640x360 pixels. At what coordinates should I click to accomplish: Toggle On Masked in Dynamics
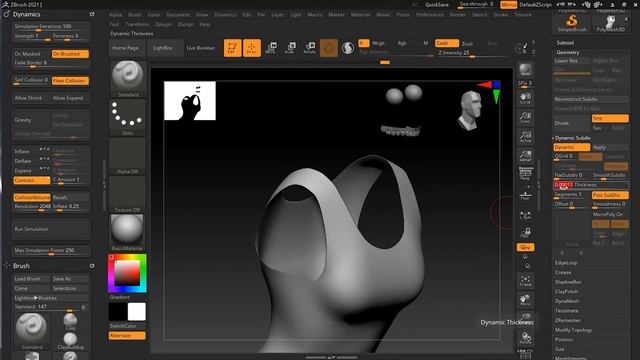(x=31, y=54)
